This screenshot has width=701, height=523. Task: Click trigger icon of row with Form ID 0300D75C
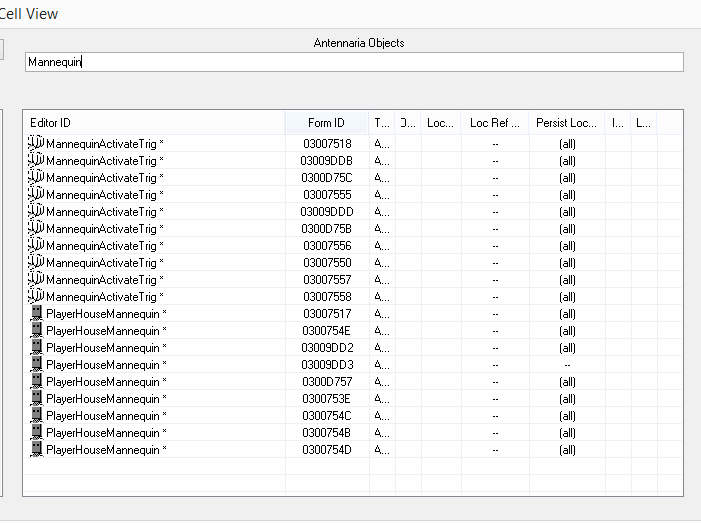coord(36,177)
